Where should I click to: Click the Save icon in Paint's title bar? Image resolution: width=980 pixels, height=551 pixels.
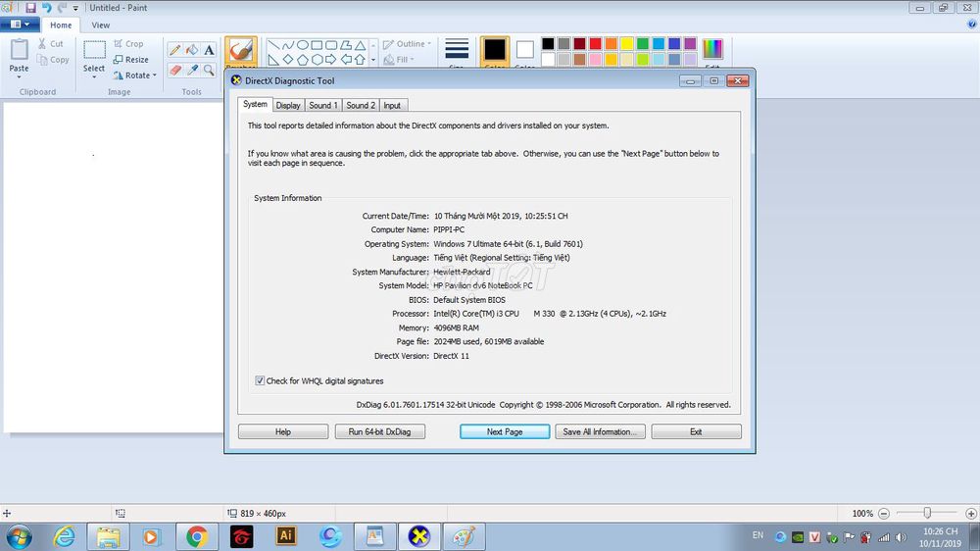tap(30, 8)
